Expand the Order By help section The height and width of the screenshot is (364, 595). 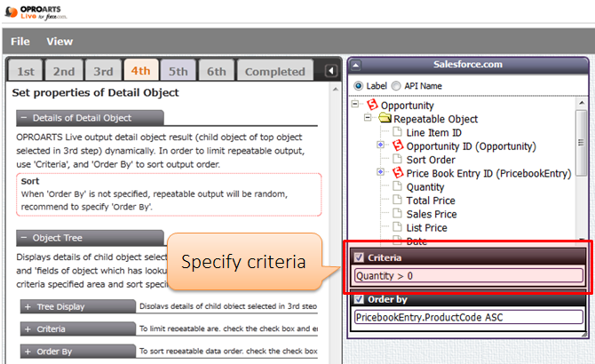(x=78, y=351)
